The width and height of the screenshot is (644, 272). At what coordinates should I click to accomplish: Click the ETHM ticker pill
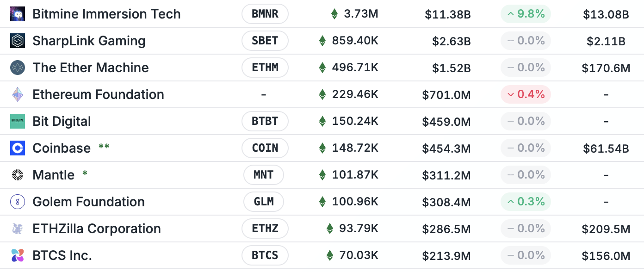265,68
